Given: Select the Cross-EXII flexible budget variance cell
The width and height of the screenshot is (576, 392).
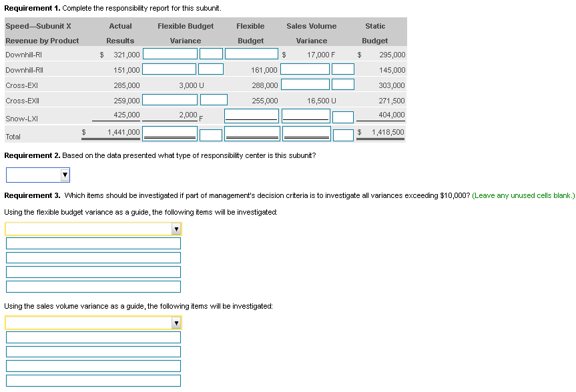Looking at the screenshot, I should click(x=170, y=99).
